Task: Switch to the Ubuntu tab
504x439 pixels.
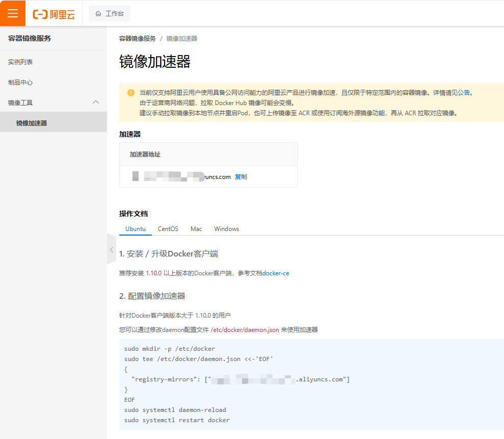Action: 136,228
